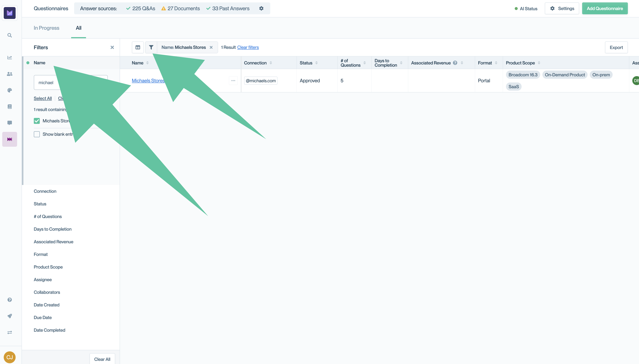639x364 pixels.
Task: Click the Add Questionnaire button
Action: (605, 8)
